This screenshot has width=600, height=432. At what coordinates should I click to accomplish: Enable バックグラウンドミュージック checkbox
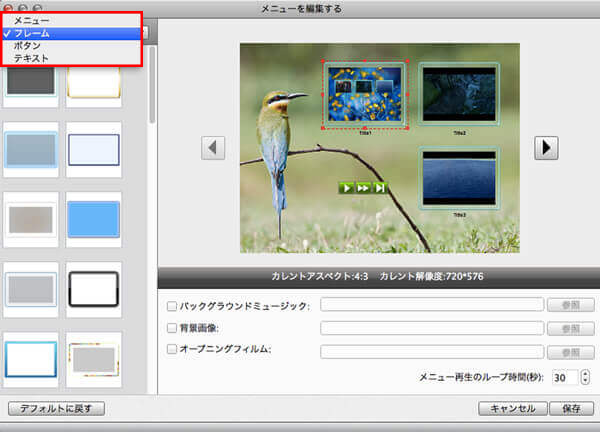point(172,306)
